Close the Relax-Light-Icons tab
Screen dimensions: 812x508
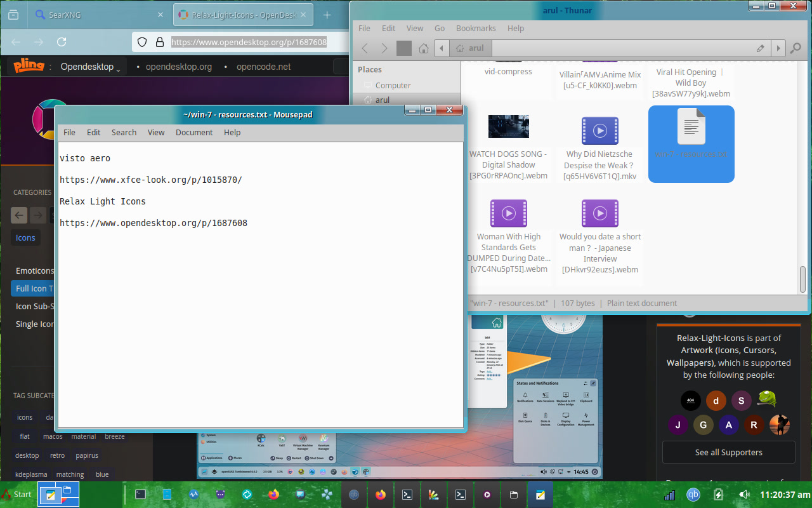click(304, 15)
